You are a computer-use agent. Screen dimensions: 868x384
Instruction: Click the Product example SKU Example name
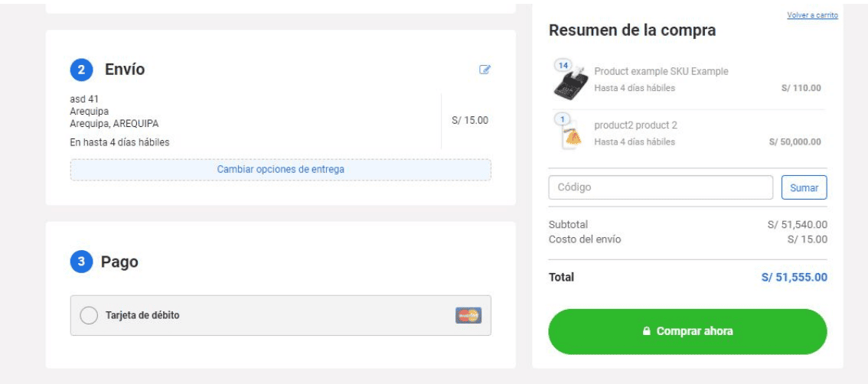coord(661,71)
